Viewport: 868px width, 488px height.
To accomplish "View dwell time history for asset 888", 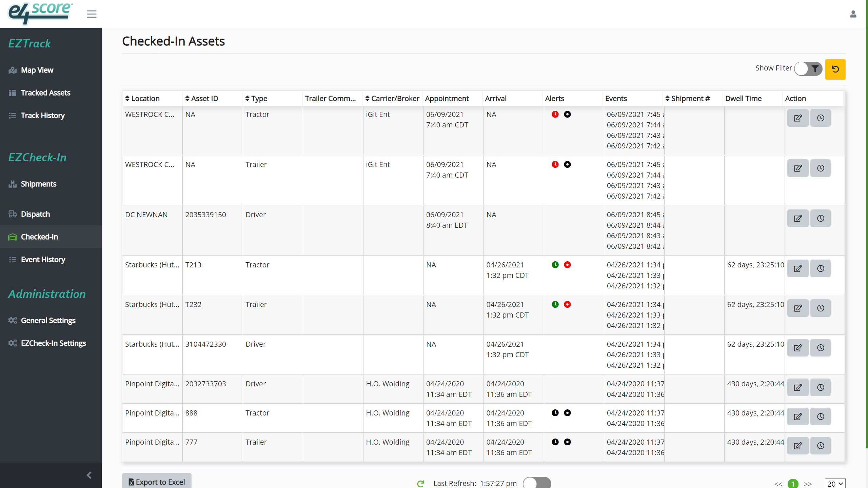I will pos(820,416).
